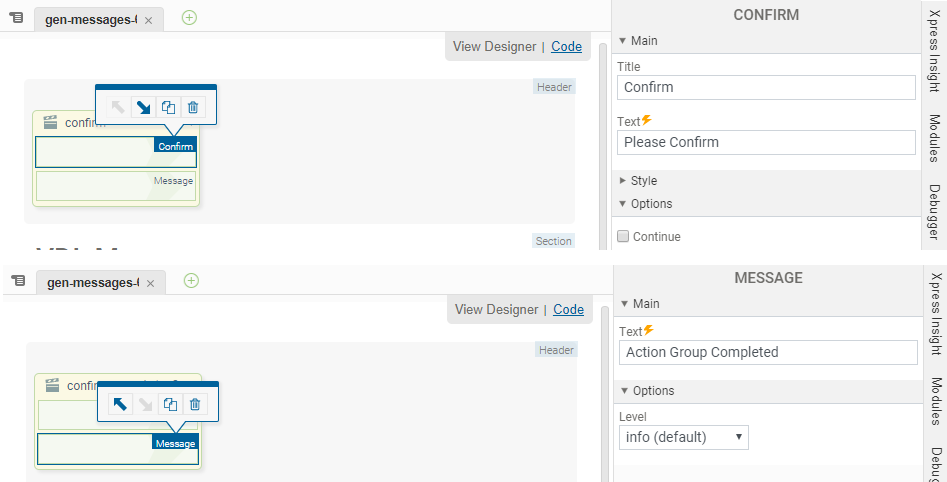947x482 pixels.
Task: Click the Text field containing Please Confirm
Action: [766, 142]
